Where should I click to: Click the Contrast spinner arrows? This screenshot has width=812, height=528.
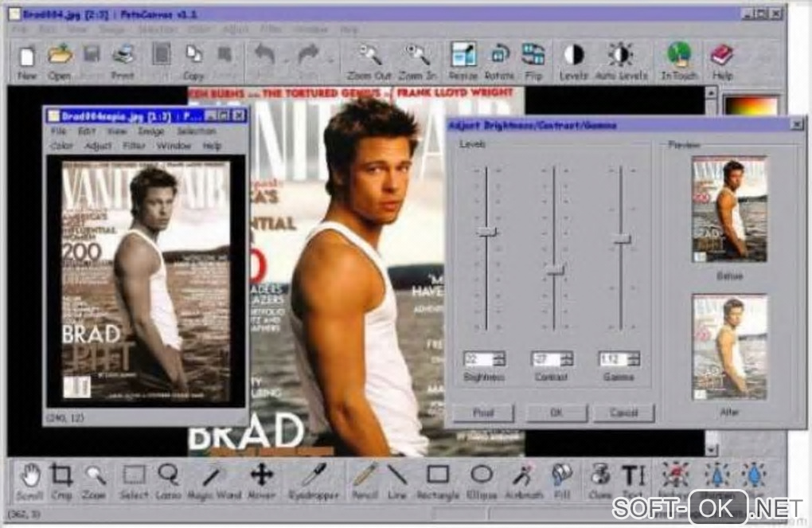point(567,359)
